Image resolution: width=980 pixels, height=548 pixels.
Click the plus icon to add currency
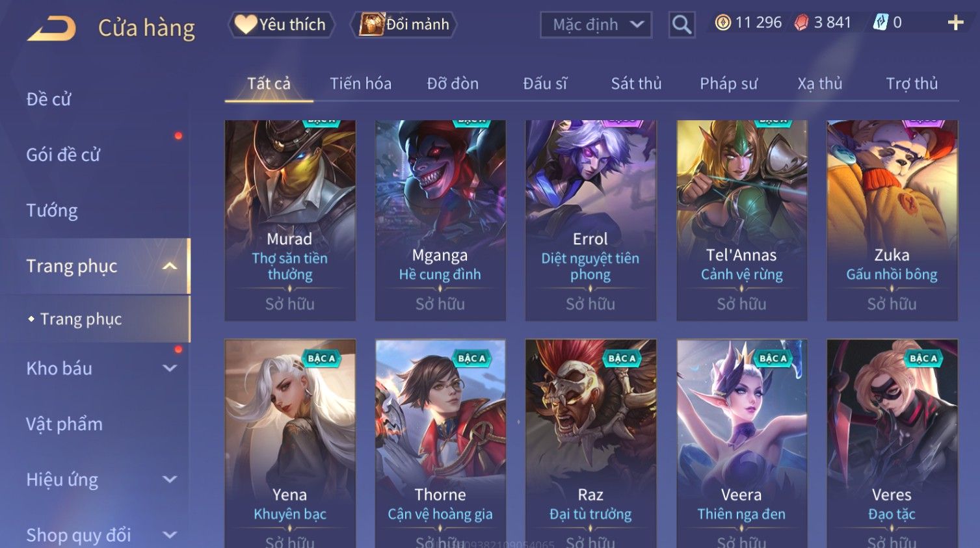(955, 23)
